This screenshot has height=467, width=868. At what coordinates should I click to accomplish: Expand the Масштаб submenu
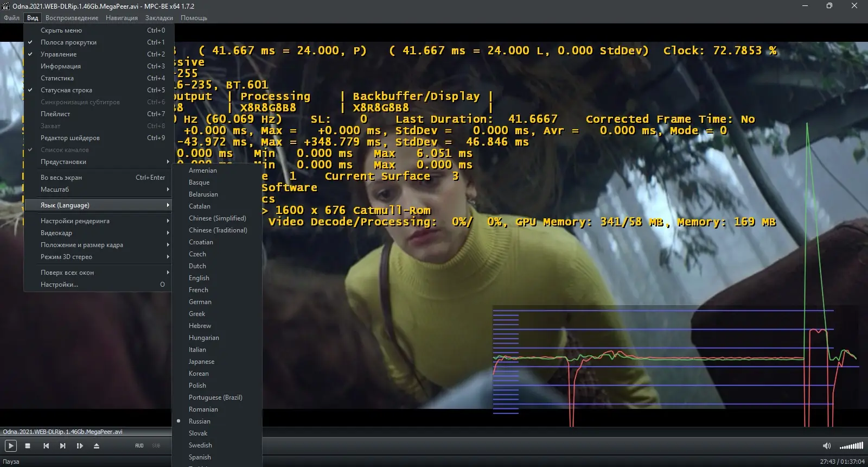click(98, 190)
